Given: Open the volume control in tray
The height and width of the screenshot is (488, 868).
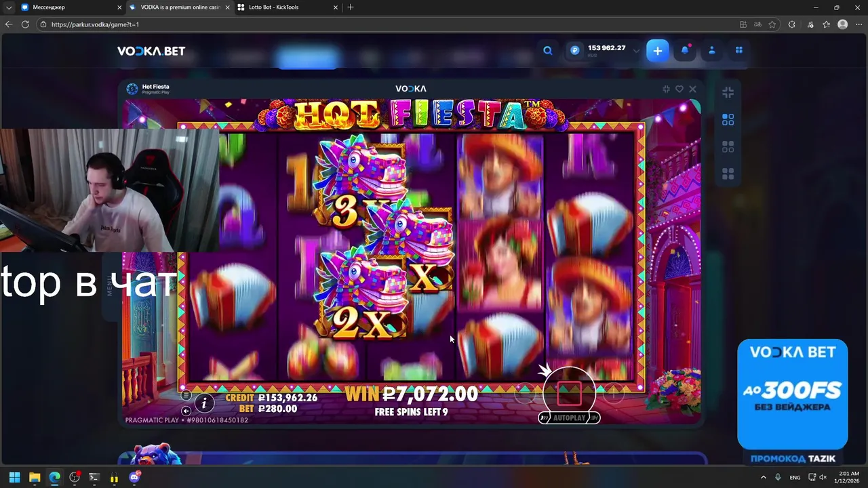Looking at the screenshot, I should [x=823, y=477].
